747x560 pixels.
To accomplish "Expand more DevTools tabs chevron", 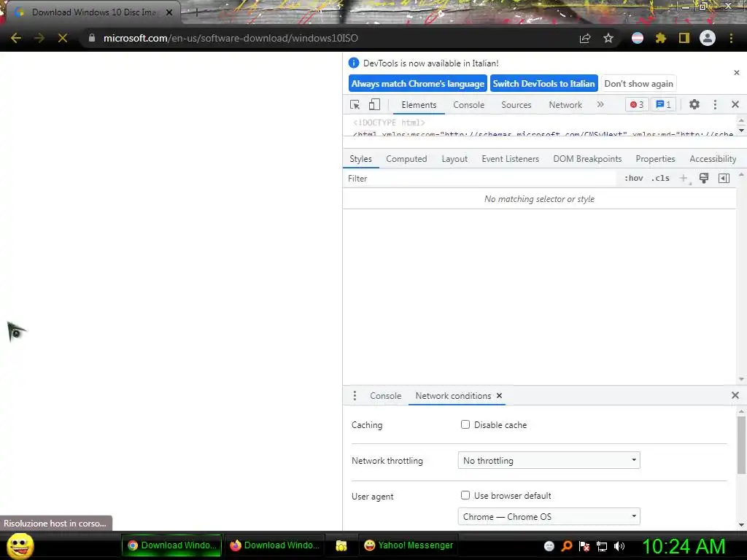I will [600, 104].
